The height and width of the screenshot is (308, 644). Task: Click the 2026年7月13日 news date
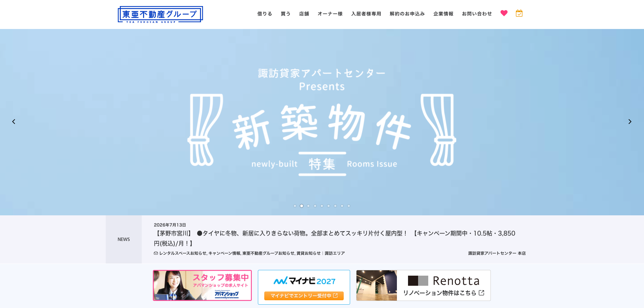(x=170, y=225)
